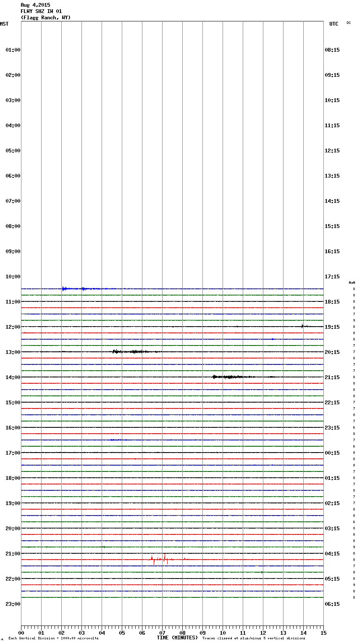Screen dimensions: 357x644
Task: Select the 01:00 MST time label
Action: pos(13,50)
